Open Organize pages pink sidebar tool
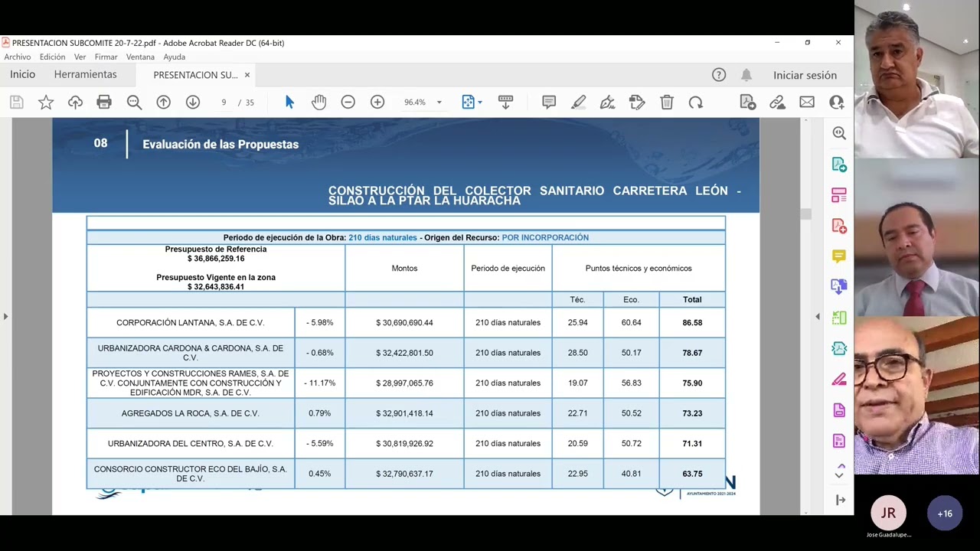The height and width of the screenshot is (551, 980). pyautogui.click(x=839, y=195)
